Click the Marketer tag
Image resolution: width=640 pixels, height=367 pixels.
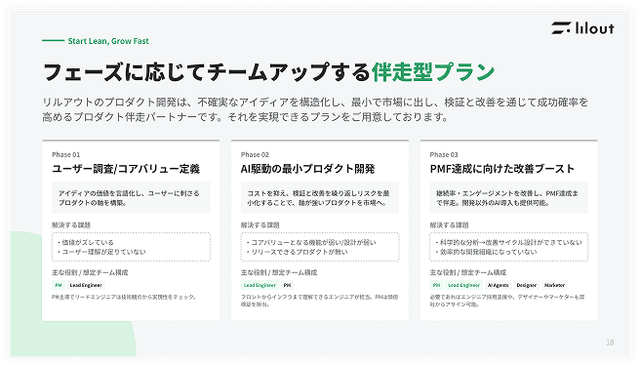554,285
